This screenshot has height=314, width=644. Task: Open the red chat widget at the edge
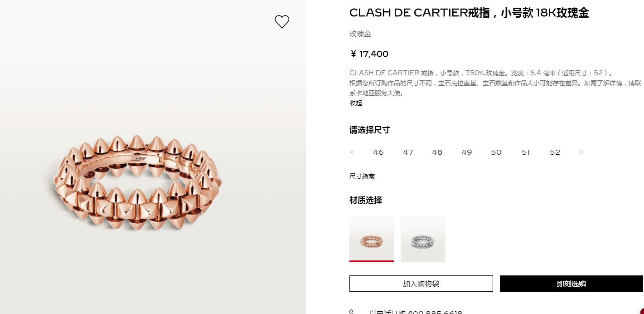point(642,311)
